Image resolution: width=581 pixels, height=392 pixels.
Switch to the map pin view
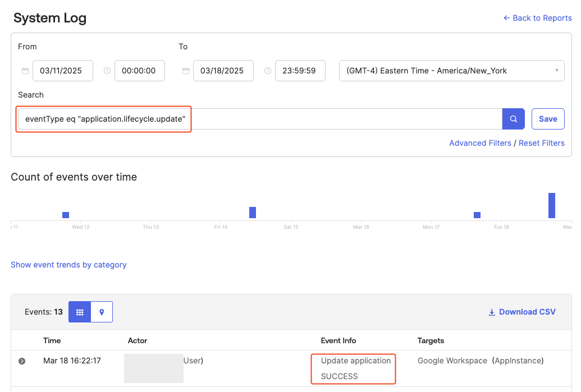(x=102, y=312)
